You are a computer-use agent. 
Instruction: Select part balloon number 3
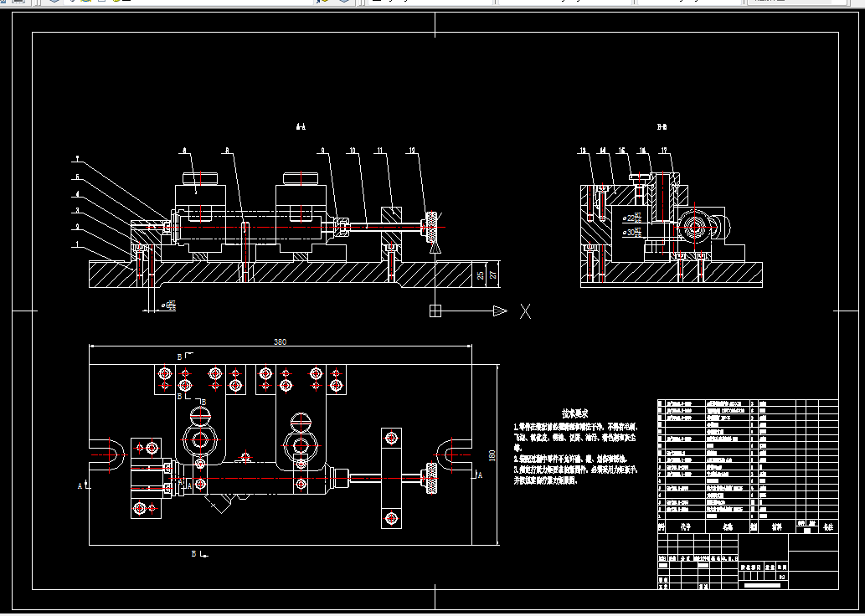point(78,210)
